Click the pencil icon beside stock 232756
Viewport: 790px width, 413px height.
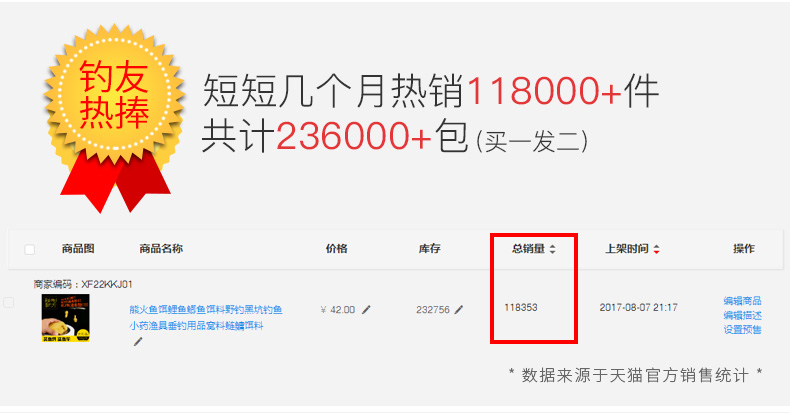(458, 309)
